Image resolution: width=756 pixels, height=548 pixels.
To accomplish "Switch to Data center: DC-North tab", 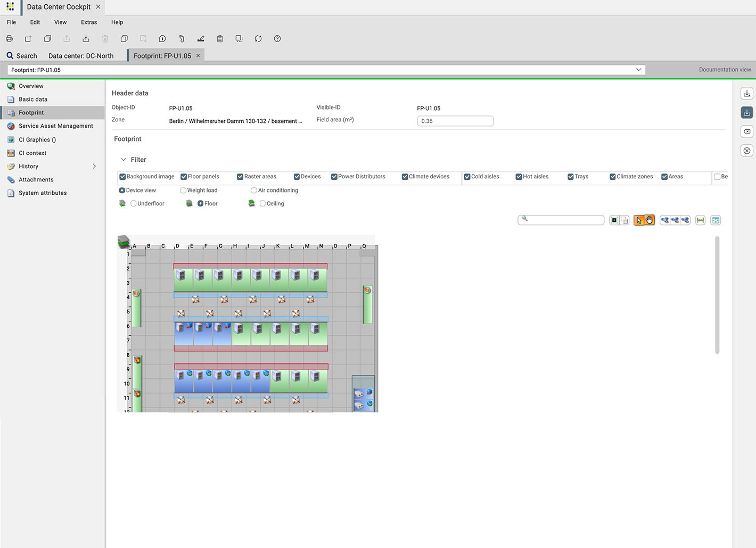I will (81, 56).
